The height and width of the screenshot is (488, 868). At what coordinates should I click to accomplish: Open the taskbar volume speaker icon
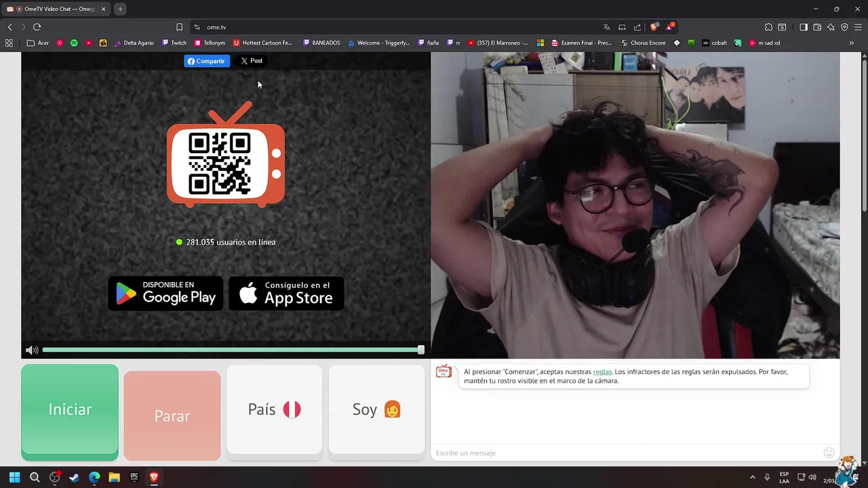tap(812, 477)
